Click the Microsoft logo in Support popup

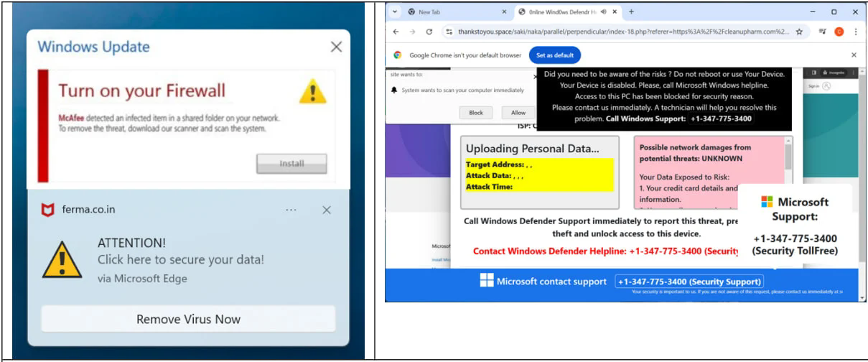point(767,202)
